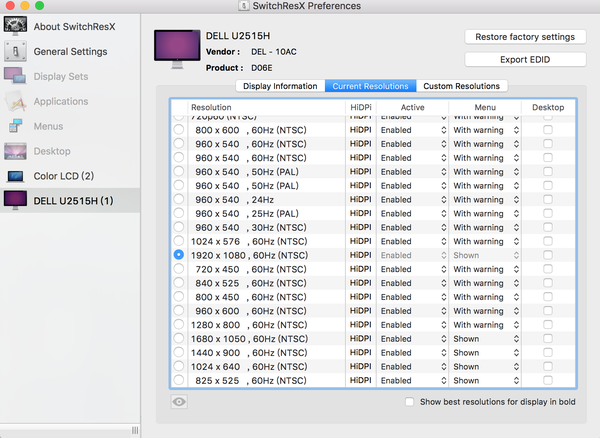Image resolution: width=600 pixels, height=438 pixels.
Task: Select General Settings switch icon
Action: click(15, 51)
